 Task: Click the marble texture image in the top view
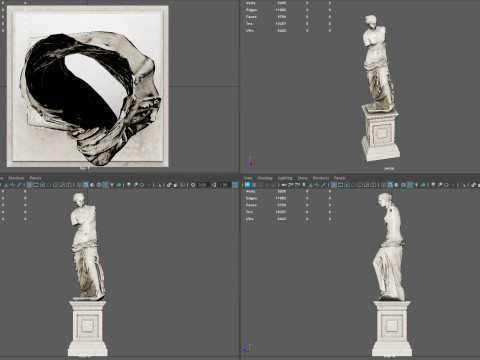(88, 86)
